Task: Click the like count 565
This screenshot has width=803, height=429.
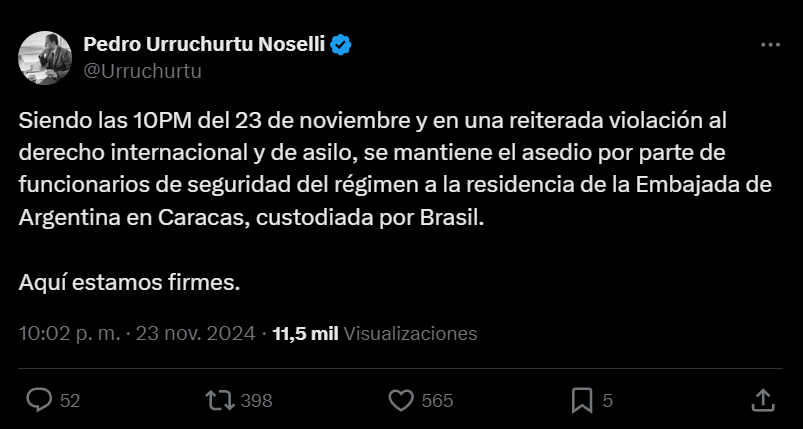Action: (x=438, y=401)
